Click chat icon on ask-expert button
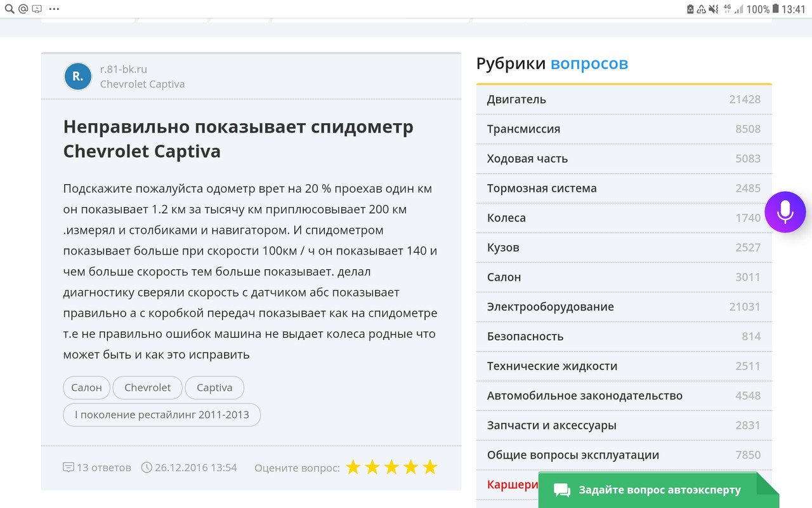Screen dimensions: 812x508 [x=562, y=490]
